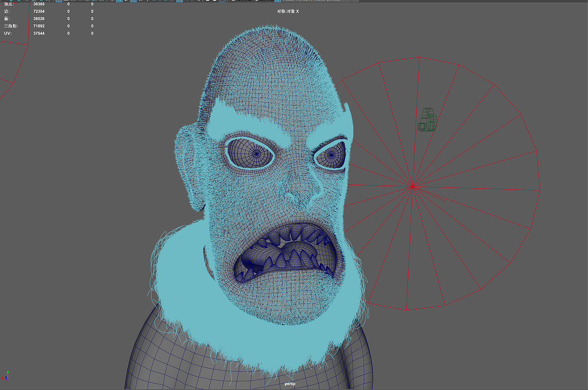588x390 pixels.
Task: Click the UV count value 37544
Action: (39, 33)
